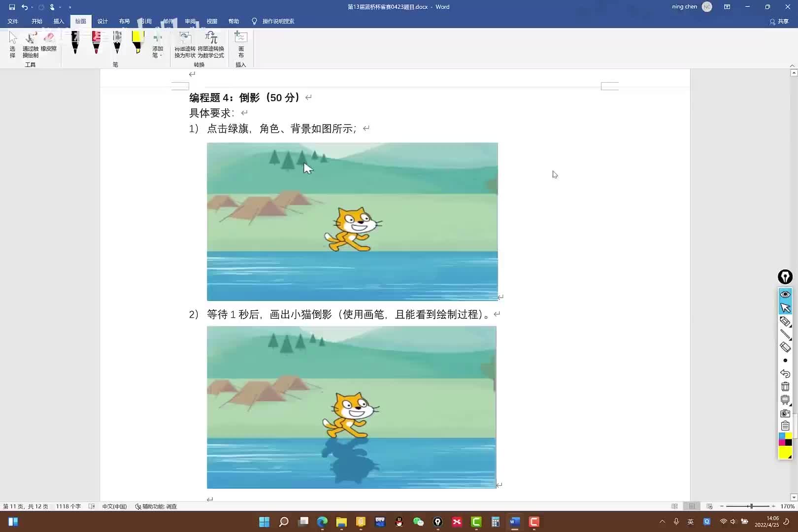This screenshot has width=798, height=532.
Task: Click the camera screenshot icon
Action: pos(785,413)
